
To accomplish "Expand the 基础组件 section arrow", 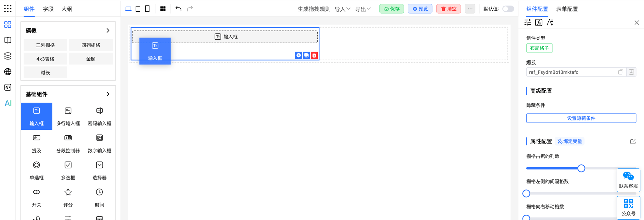I will click(x=108, y=94).
